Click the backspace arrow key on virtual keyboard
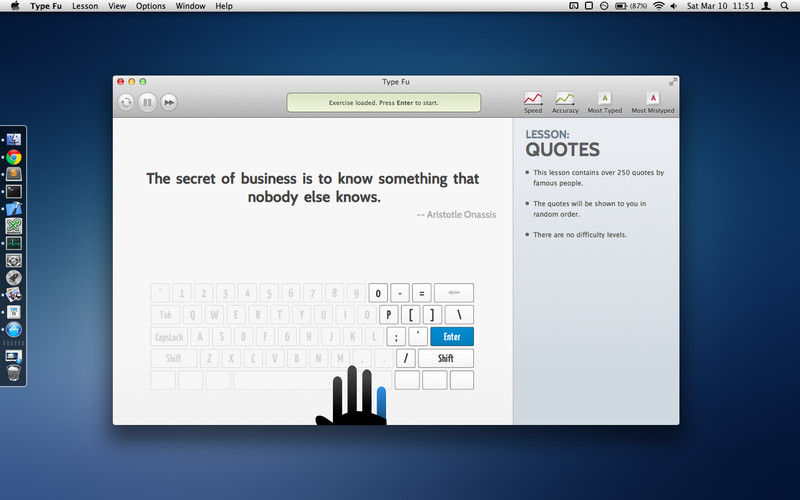Image resolution: width=800 pixels, height=500 pixels. pos(453,293)
